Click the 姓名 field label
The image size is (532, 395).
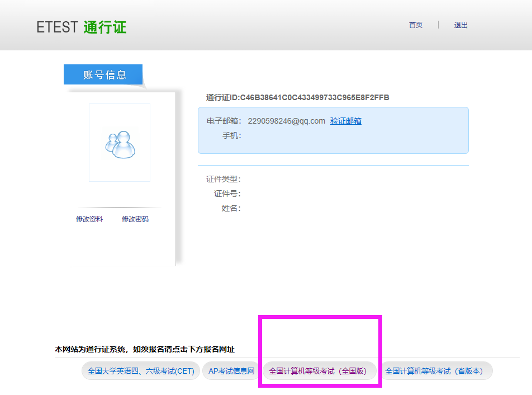tap(231, 208)
